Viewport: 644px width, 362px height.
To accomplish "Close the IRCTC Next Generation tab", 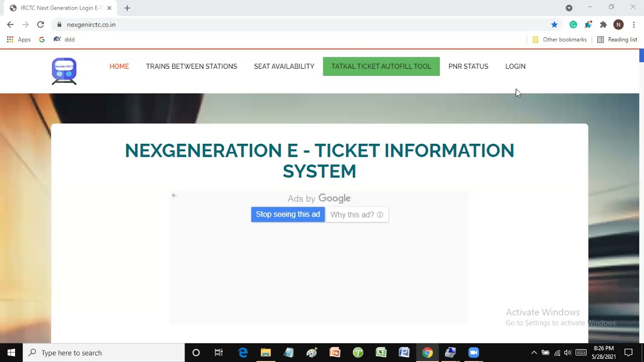I will click(109, 8).
